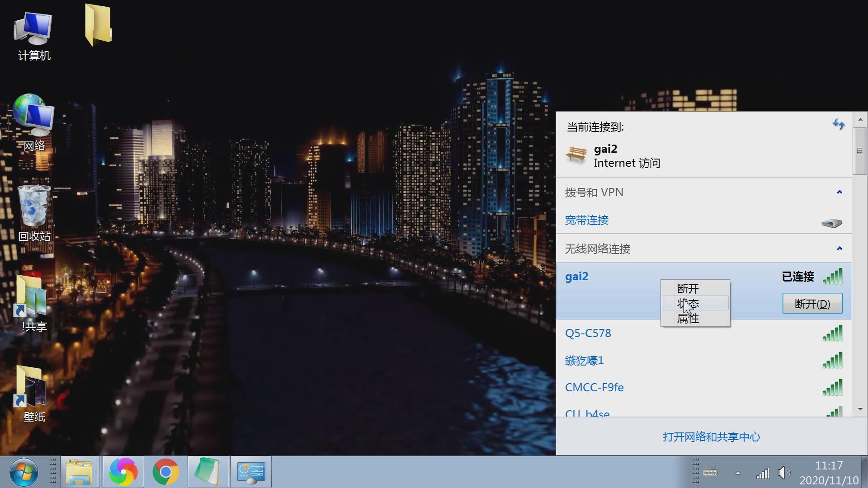Open the 壁纸 folder on desktop
Image resolution: width=868 pixels, height=488 pixels.
33,389
